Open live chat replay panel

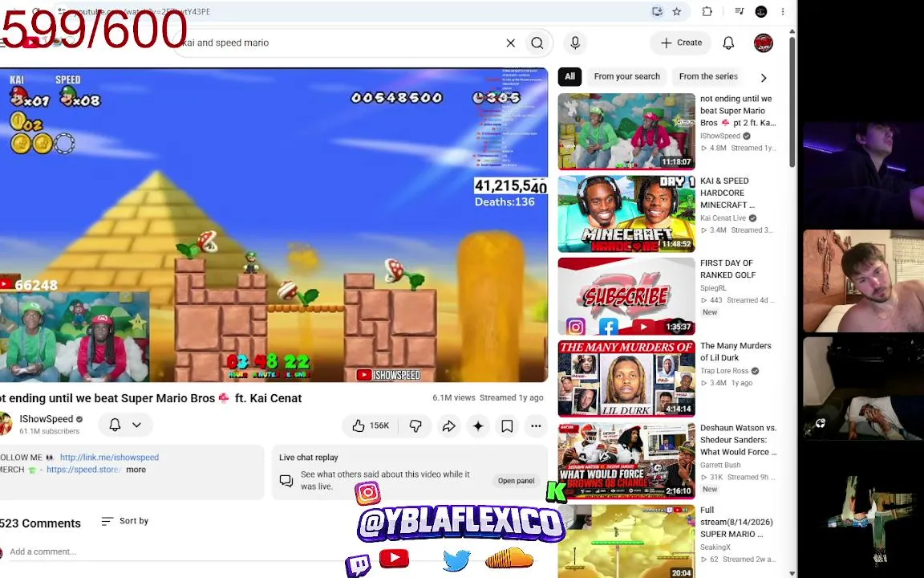click(516, 480)
